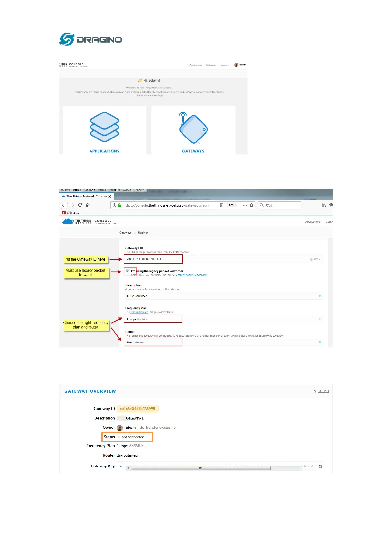The height and width of the screenshot is (554, 392).
Task: Click the eui-a840411b8268ffff Gateway ID badge
Action: (138, 409)
